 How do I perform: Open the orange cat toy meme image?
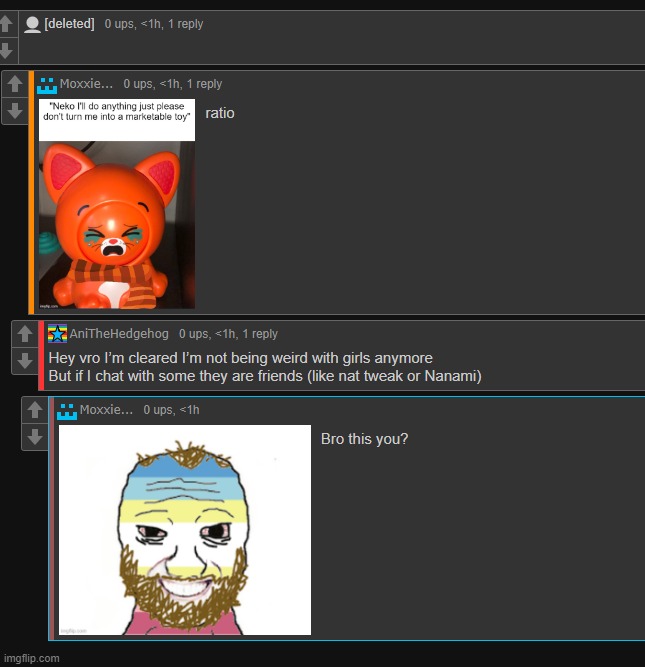(x=117, y=204)
